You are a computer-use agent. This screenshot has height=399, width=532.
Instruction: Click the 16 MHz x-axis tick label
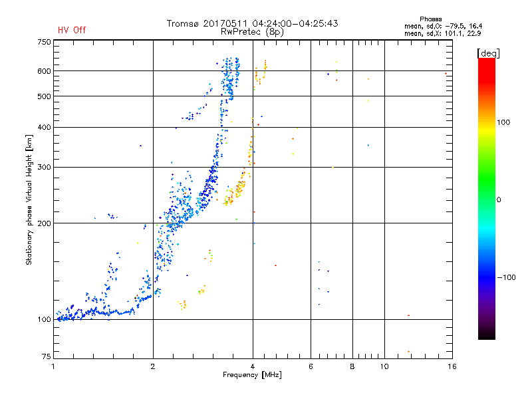point(452,366)
